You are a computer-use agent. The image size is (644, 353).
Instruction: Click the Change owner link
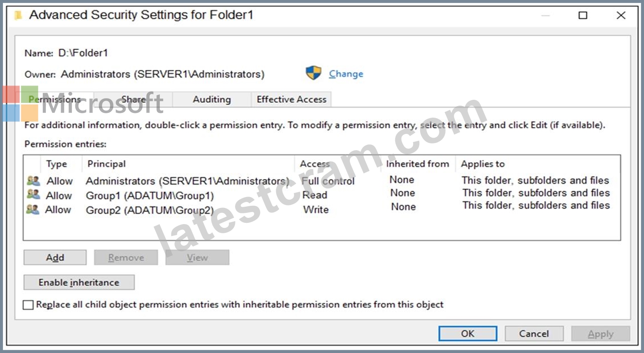[x=346, y=74]
